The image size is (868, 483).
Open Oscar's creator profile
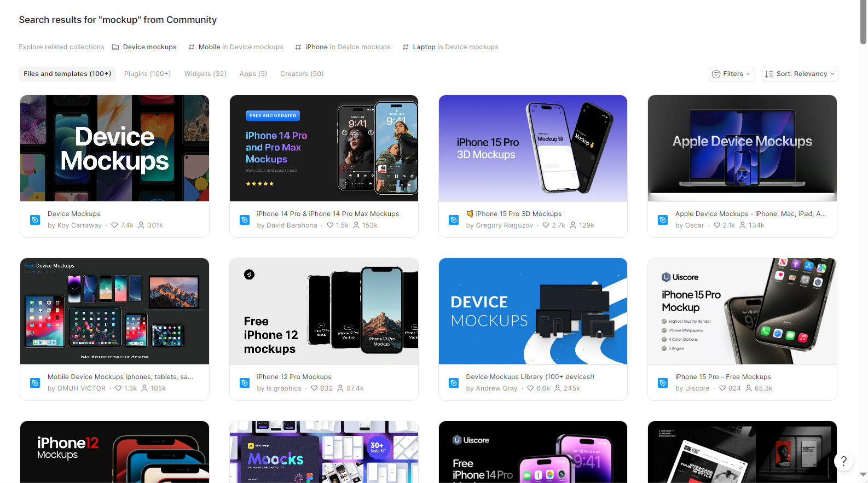pyautogui.click(x=695, y=225)
